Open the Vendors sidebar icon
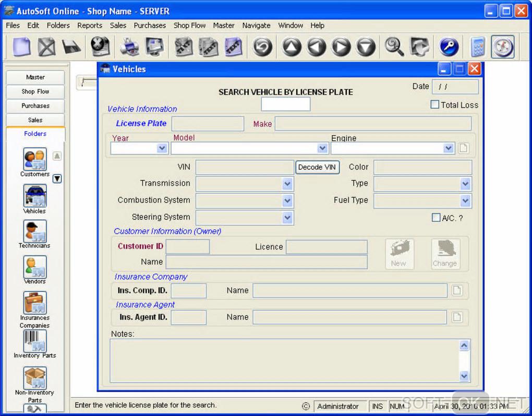The width and height of the screenshot is (532, 416). [35, 267]
